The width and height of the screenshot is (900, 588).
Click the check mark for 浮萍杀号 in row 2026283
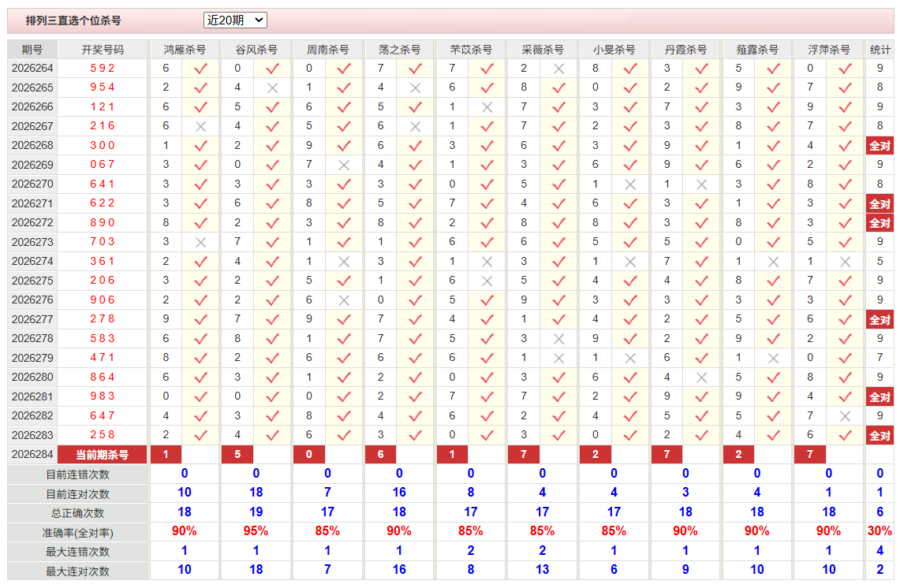click(845, 435)
